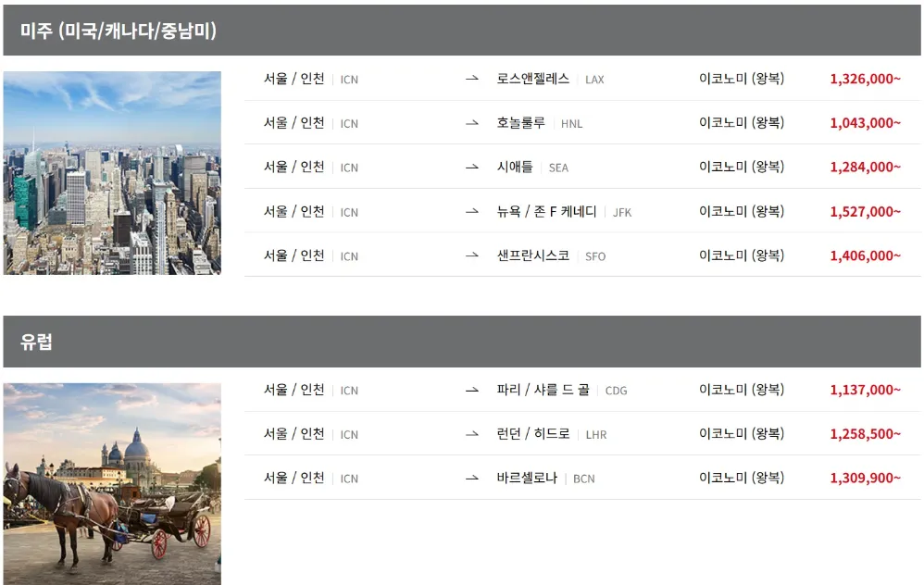924x585 pixels.
Task: Click the arrow icon on the 런던 / 히드로 row
Action: click(472, 434)
